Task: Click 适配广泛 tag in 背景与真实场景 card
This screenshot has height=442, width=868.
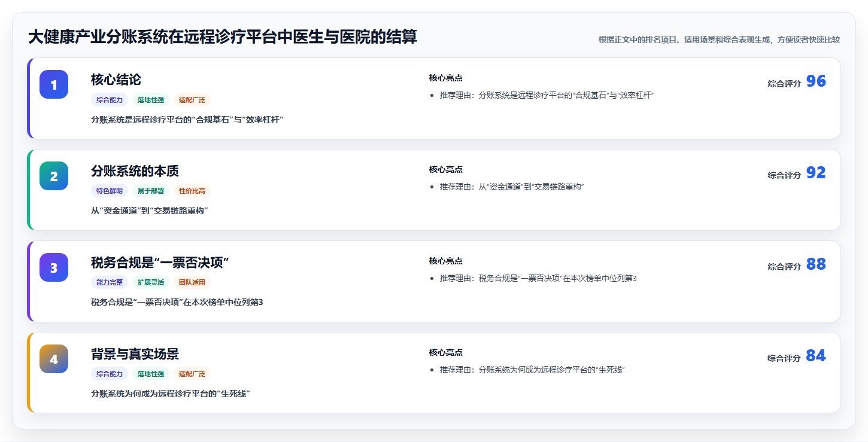Action: [x=192, y=374]
